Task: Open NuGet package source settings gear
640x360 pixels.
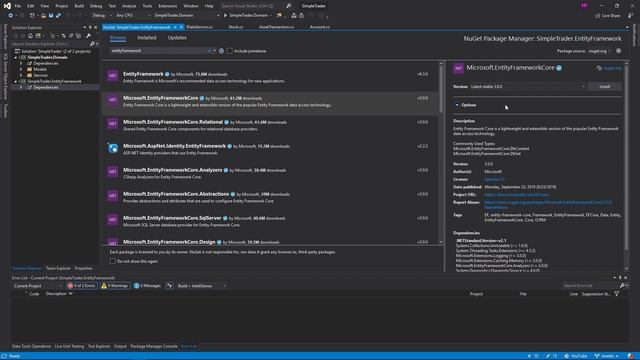Action: pyautogui.click(x=618, y=51)
